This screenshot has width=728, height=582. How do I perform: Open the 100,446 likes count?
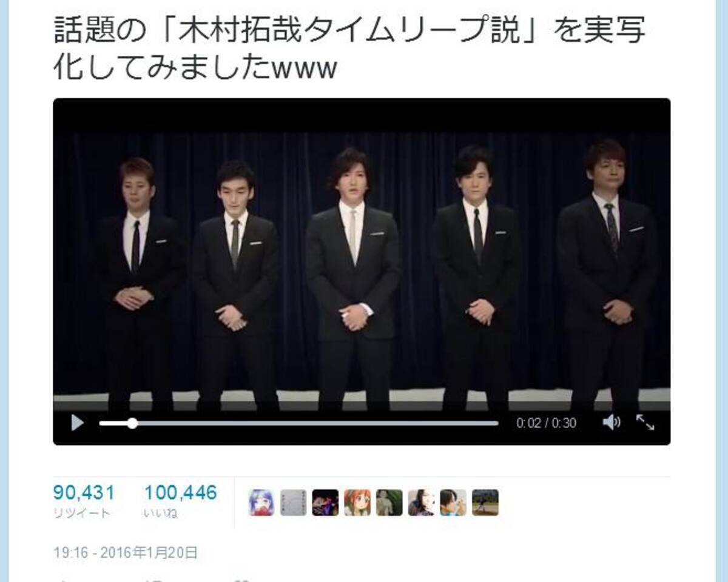click(181, 492)
